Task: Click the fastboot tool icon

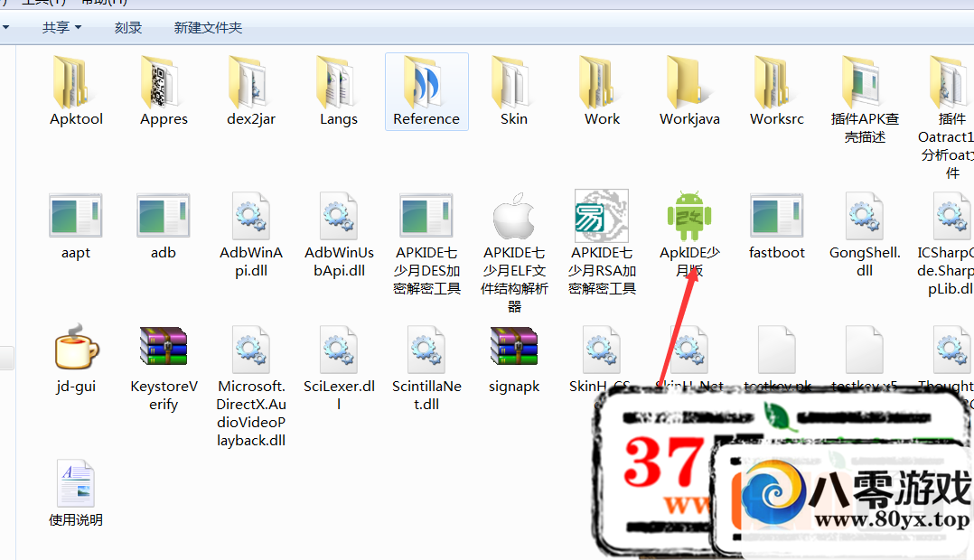Action: coord(777,217)
